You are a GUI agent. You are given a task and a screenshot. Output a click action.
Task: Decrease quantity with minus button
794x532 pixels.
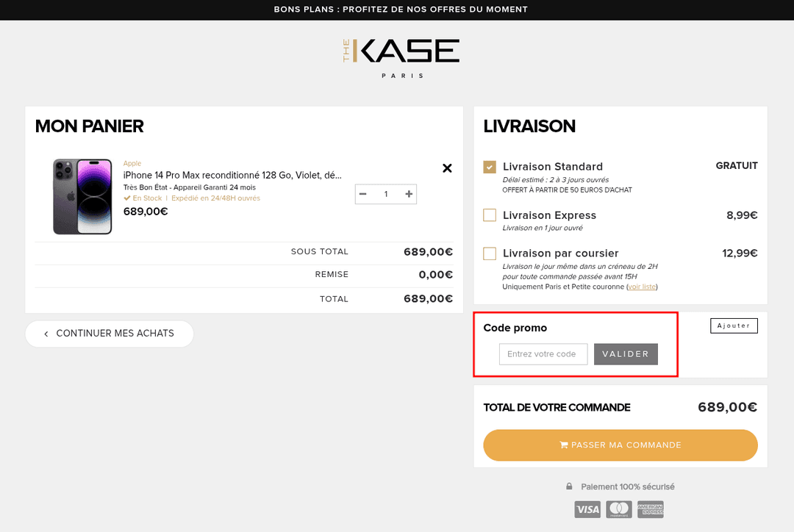point(362,194)
